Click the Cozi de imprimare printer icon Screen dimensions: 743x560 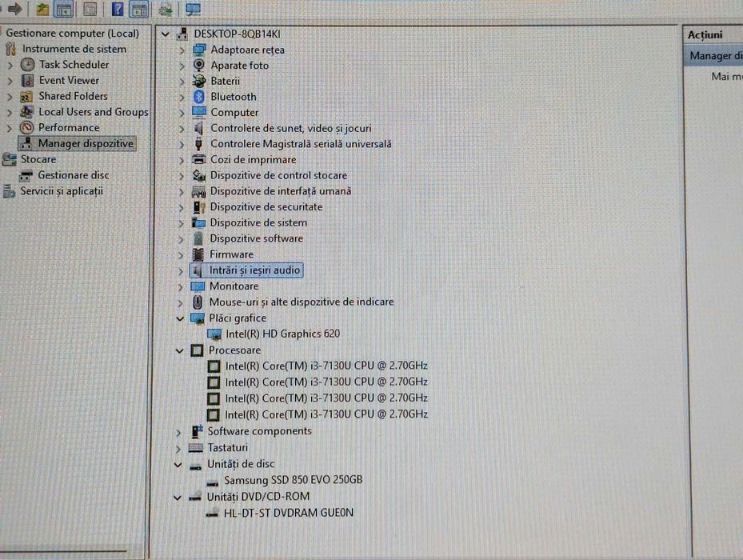(x=198, y=160)
